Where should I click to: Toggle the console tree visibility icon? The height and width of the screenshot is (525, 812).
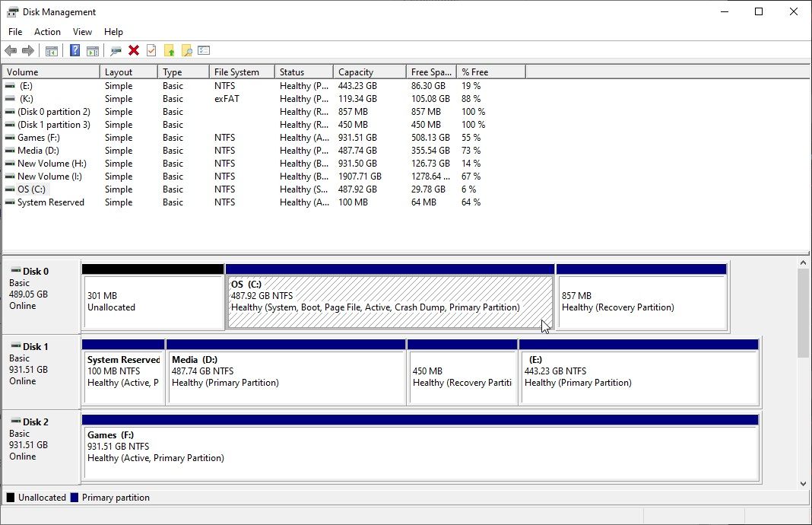(x=51, y=50)
